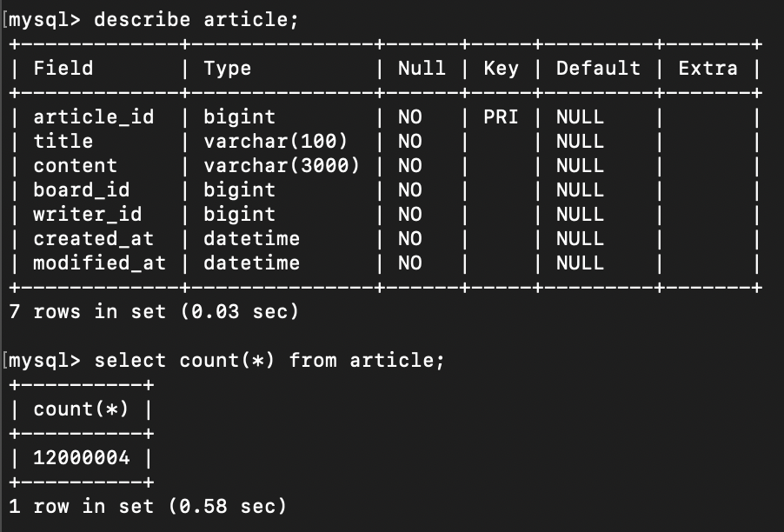Click the article_id field name
784x532 pixels.
pyautogui.click(x=94, y=117)
